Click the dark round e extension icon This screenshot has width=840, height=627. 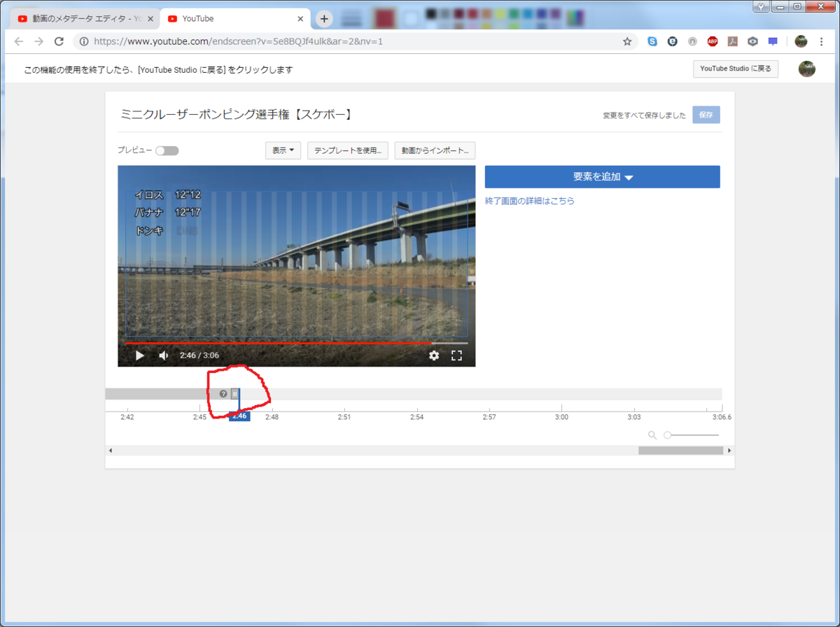673,41
